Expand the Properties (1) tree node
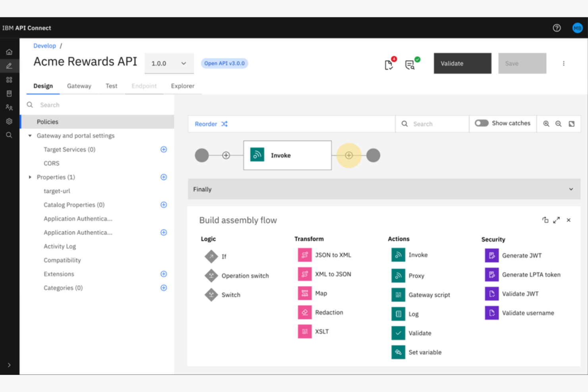Image resolution: width=588 pixels, height=392 pixels. (30, 177)
